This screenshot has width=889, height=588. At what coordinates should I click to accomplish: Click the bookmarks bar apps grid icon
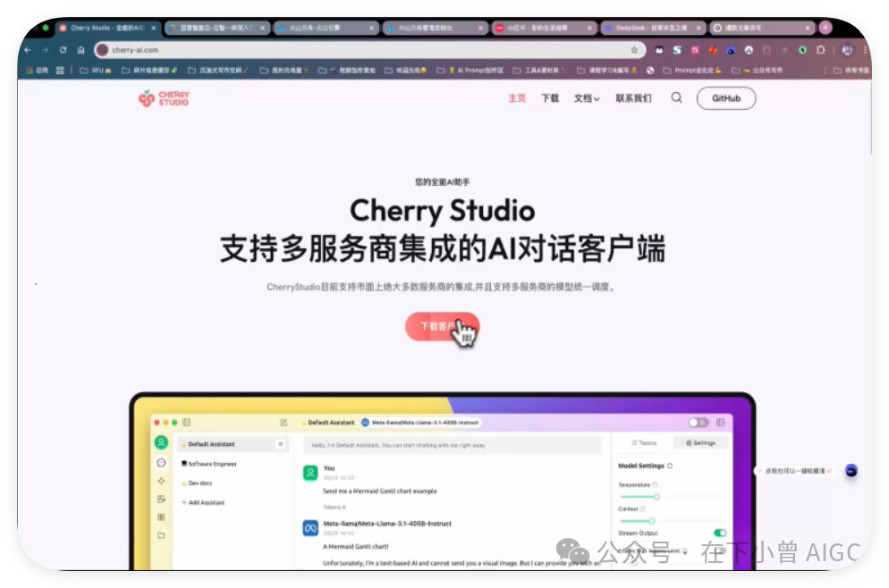click(x=60, y=71)
